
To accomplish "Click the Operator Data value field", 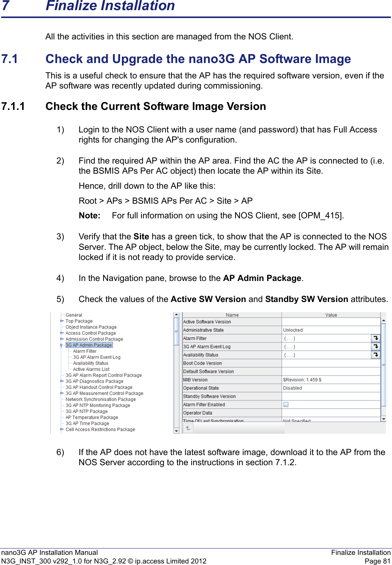I will point(331,413).
